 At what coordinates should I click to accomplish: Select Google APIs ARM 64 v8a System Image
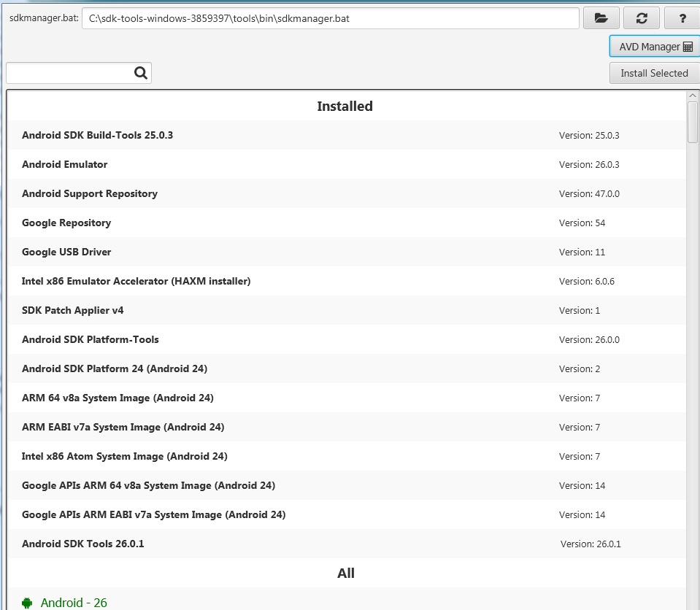(x=347, y=485)
